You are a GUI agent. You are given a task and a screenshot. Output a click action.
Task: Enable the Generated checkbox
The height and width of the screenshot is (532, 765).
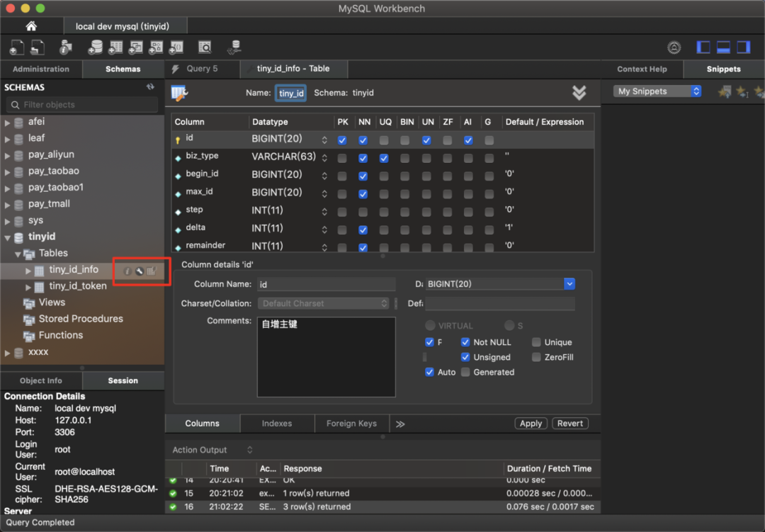(x=465, y=372)
